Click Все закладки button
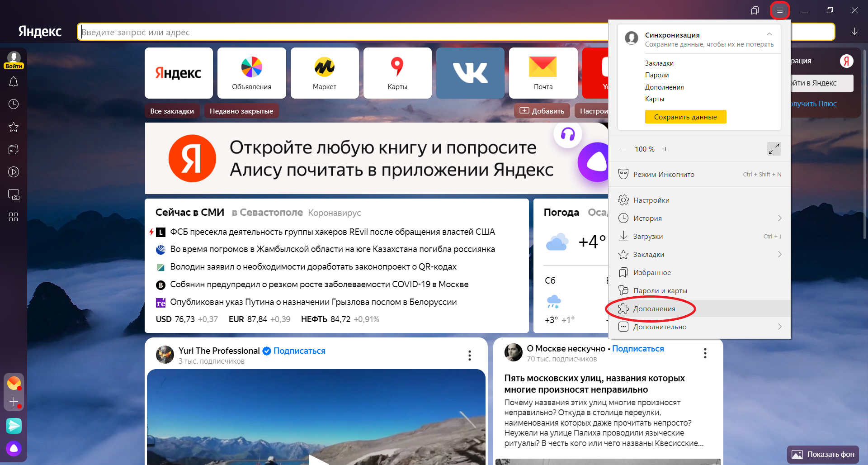This screenshot has height=465, width=868. (172, 111)
